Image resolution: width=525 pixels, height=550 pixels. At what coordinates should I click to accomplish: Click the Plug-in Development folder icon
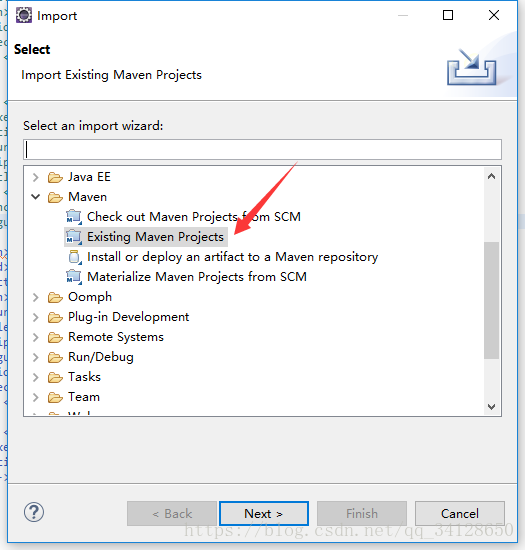click(55, 317)
